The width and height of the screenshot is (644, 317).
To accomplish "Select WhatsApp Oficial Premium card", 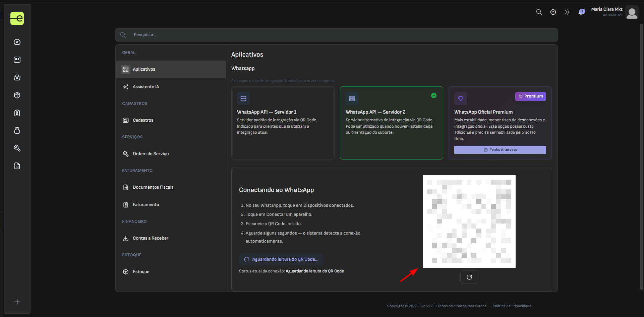I will tap(500, 123).
